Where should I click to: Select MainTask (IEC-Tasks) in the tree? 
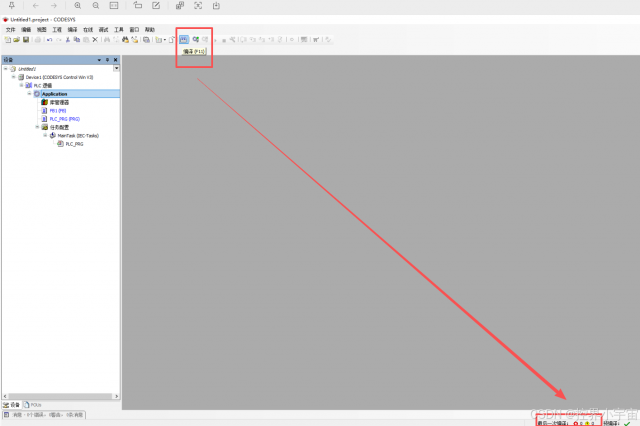click(78, 135)
